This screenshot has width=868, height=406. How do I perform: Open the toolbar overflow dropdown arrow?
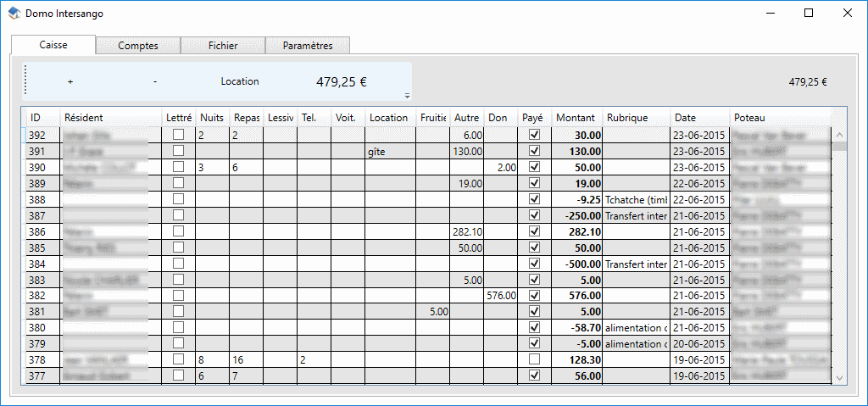click(407, 96)
